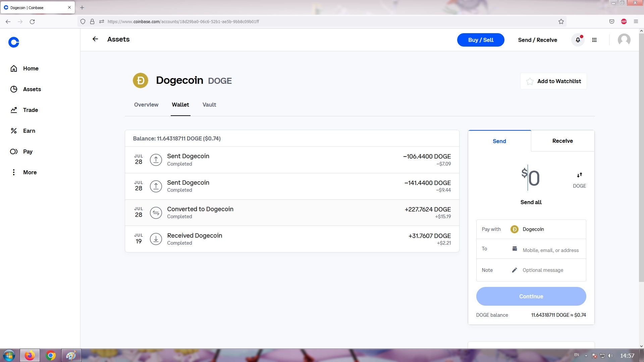Click the volume icon in system tray
The width and height of the screenshot is (644, 362).
(x=610, y=356)
